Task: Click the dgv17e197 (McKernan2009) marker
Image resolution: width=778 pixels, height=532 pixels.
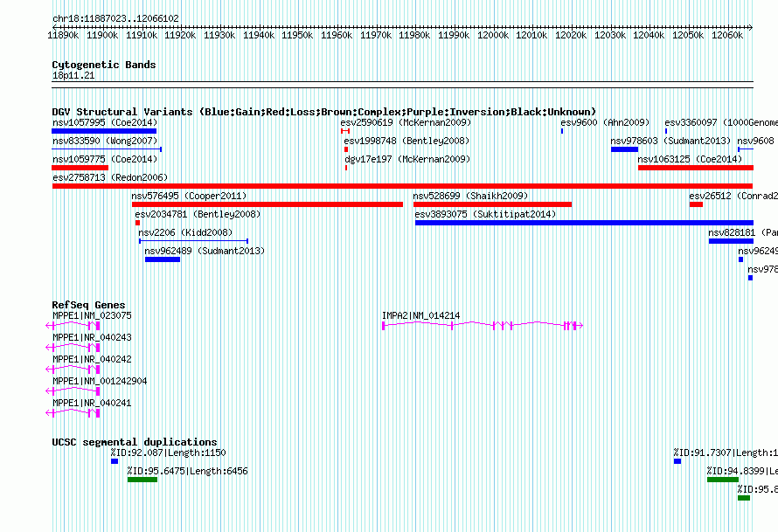Action: (346, 168)
